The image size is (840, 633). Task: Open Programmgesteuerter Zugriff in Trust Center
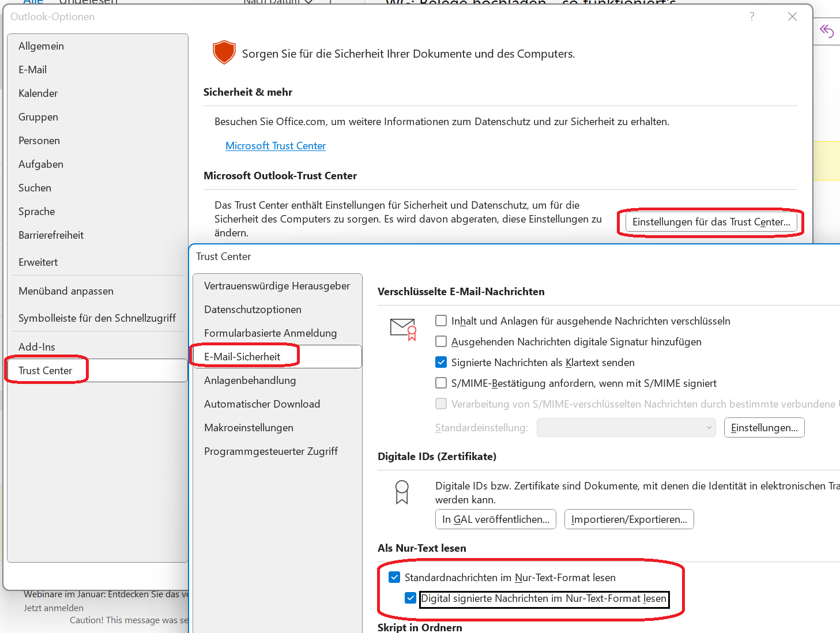(277, 451)
